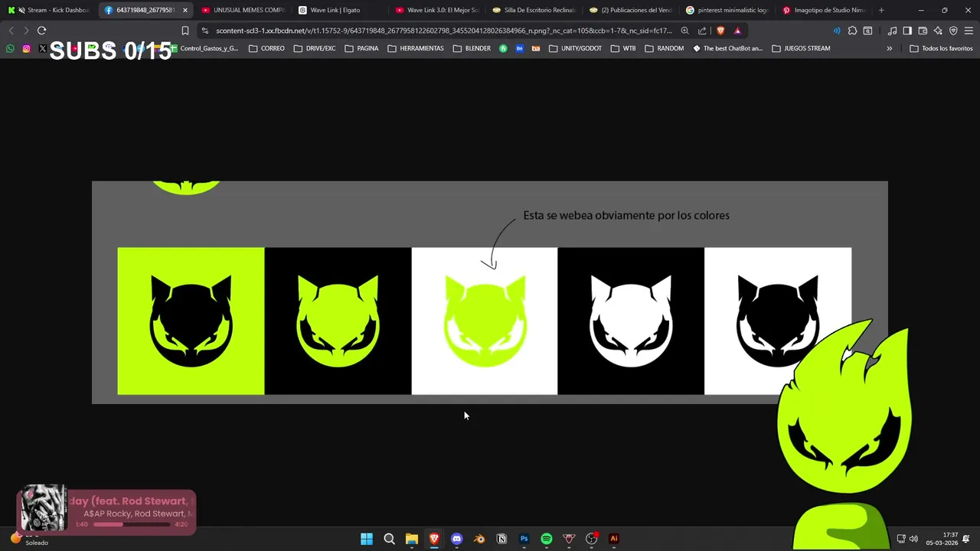Open the Instagram bookmark icon
This screenshot has width=980, height=551.
coord(26,48)
